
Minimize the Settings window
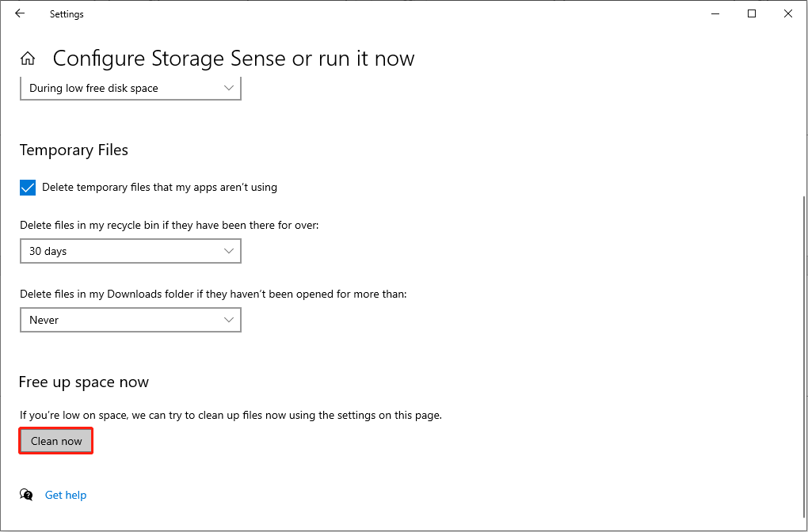pyautogui.click(x=715, y=14)
